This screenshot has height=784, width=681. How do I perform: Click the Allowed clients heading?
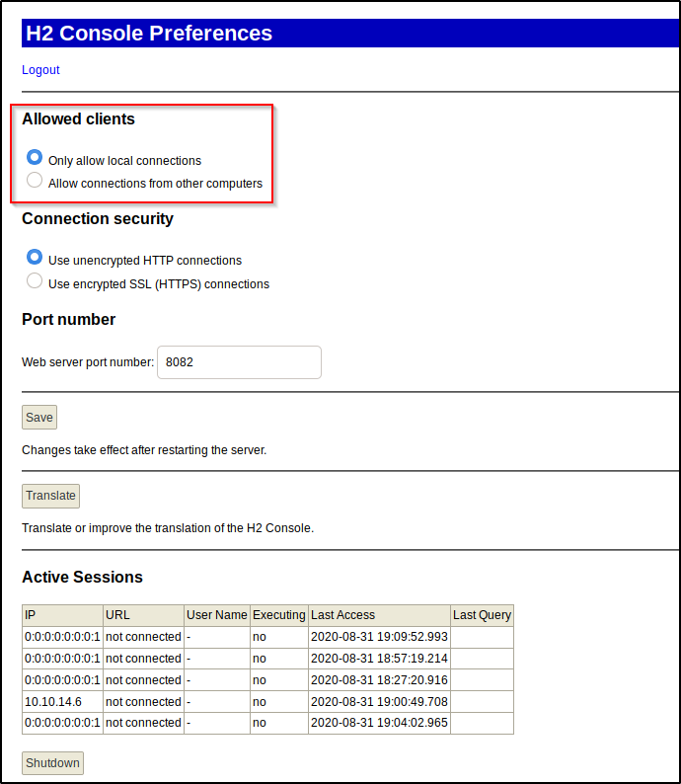78,119
